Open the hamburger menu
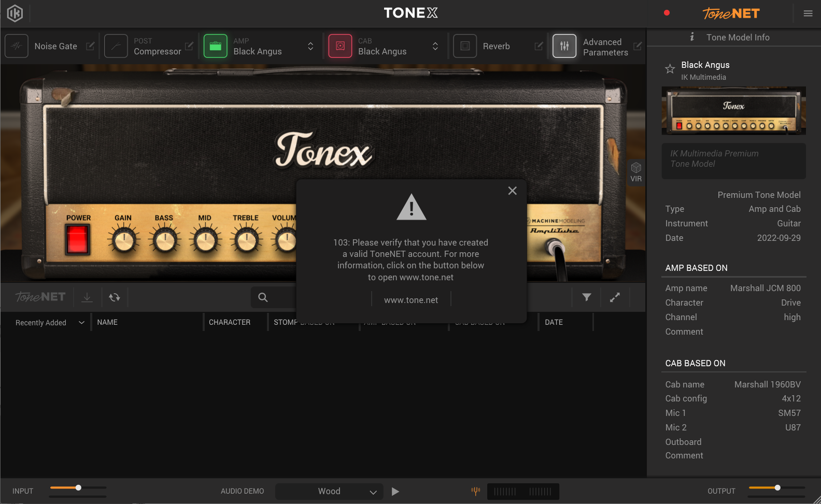 point(808,13)
